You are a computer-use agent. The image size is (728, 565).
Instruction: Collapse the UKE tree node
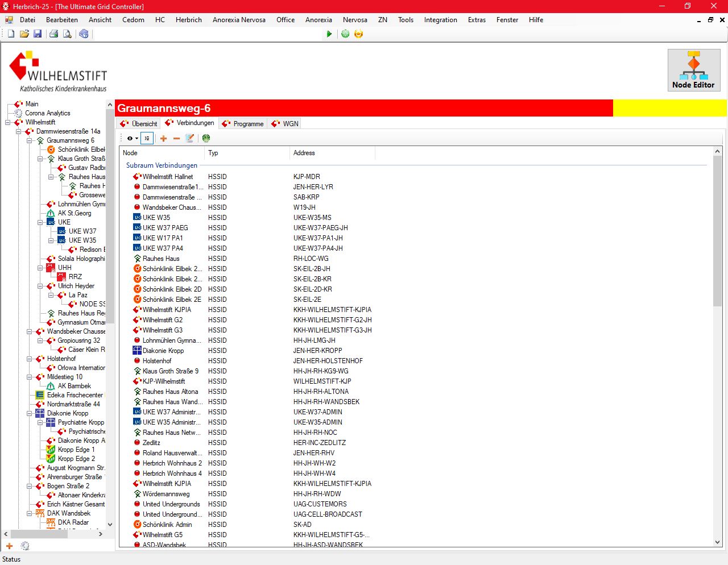pos(40,222)
